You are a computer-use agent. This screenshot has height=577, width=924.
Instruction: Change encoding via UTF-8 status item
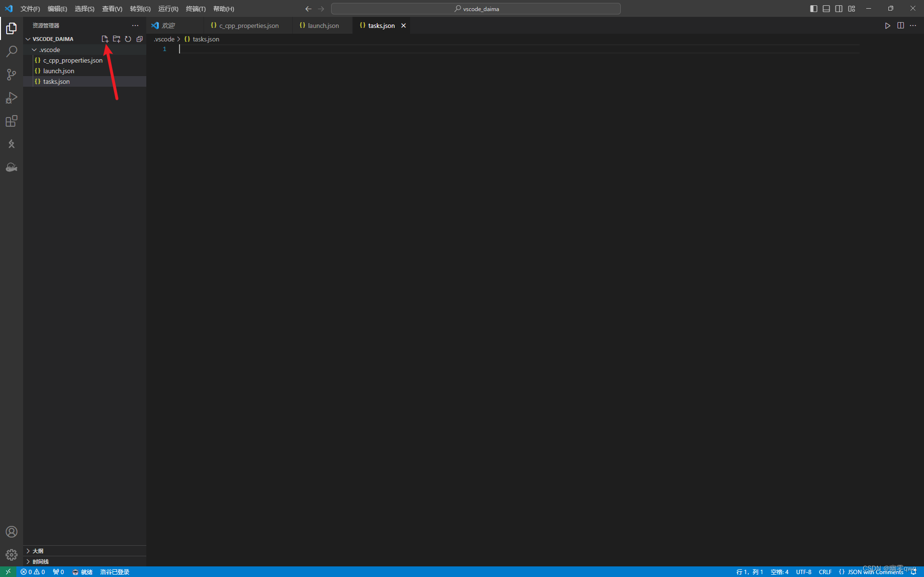803,572
